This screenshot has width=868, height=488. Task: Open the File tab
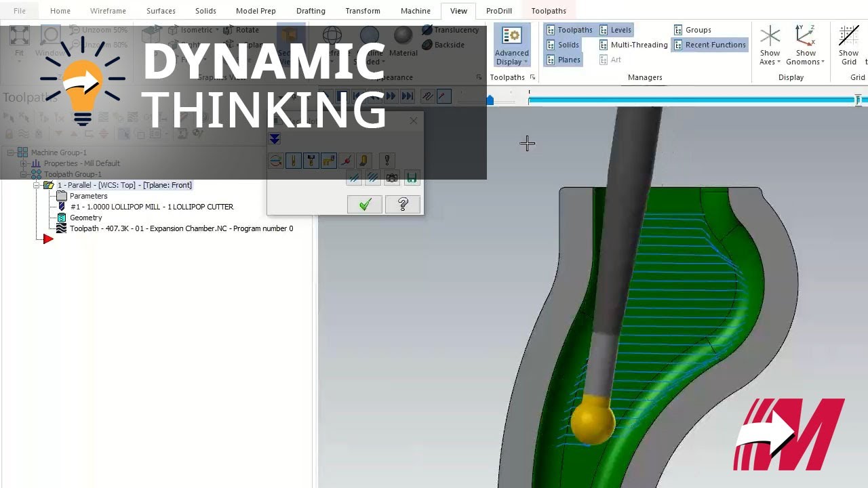(x=20, y=11)
